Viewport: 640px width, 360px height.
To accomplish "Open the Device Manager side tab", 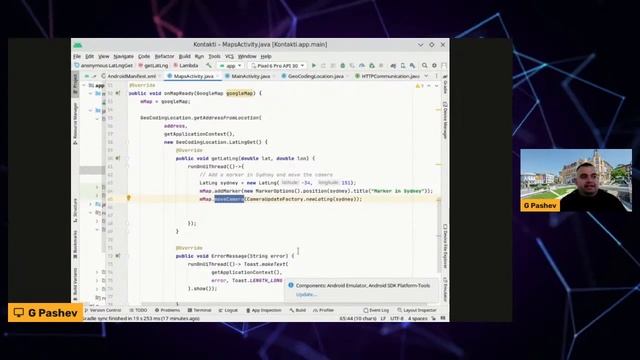I will tap(445, 120).
